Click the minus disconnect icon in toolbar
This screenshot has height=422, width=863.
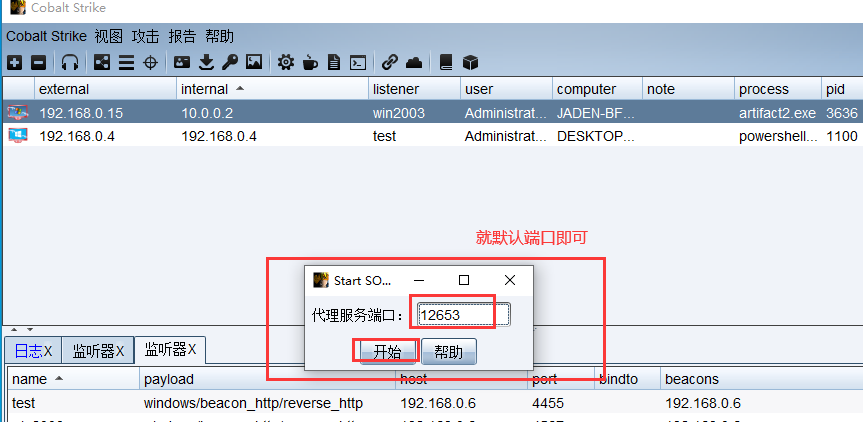[x=38, y=62]
